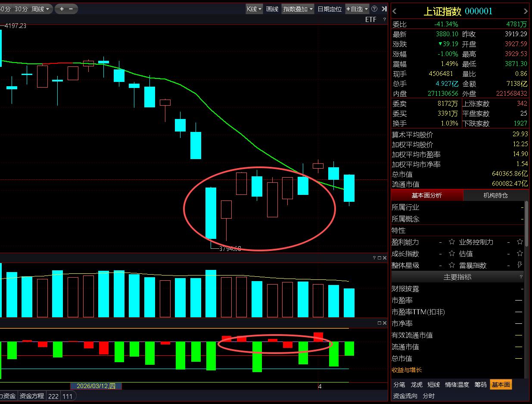Viewport: 532px width, 404px height.
Task: Zoom out the chart with minus button
Action: [71, 9]
